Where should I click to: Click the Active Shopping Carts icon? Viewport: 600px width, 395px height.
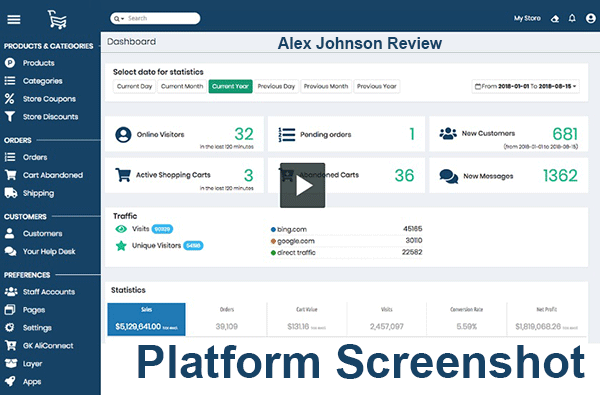pyautogui.click(x=123, y=175)
